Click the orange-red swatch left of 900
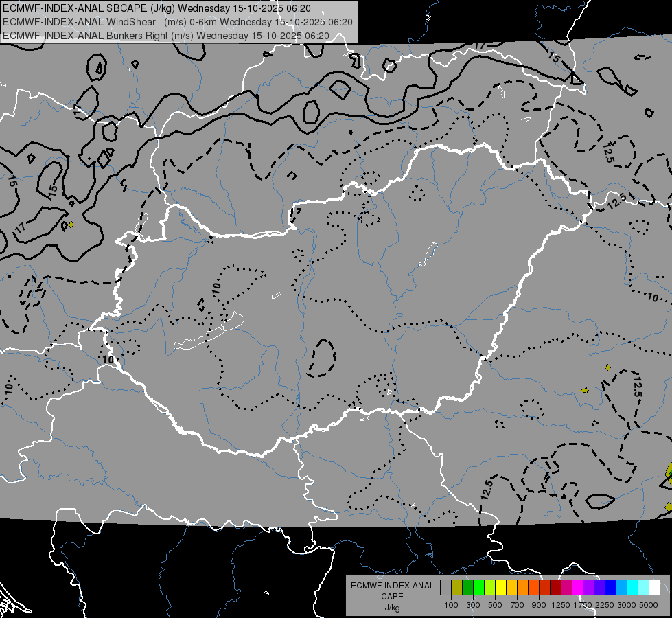Screen dimensions: 672x618 point(533,588)
